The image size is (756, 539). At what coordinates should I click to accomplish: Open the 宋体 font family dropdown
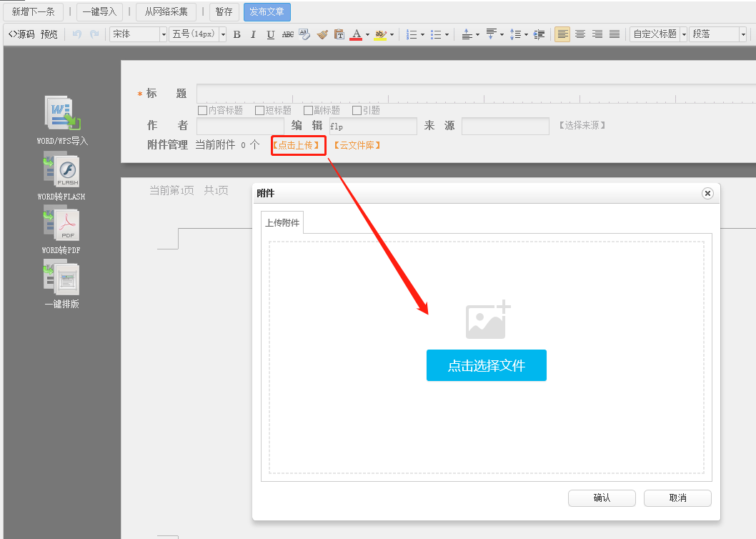pos(164,34)
